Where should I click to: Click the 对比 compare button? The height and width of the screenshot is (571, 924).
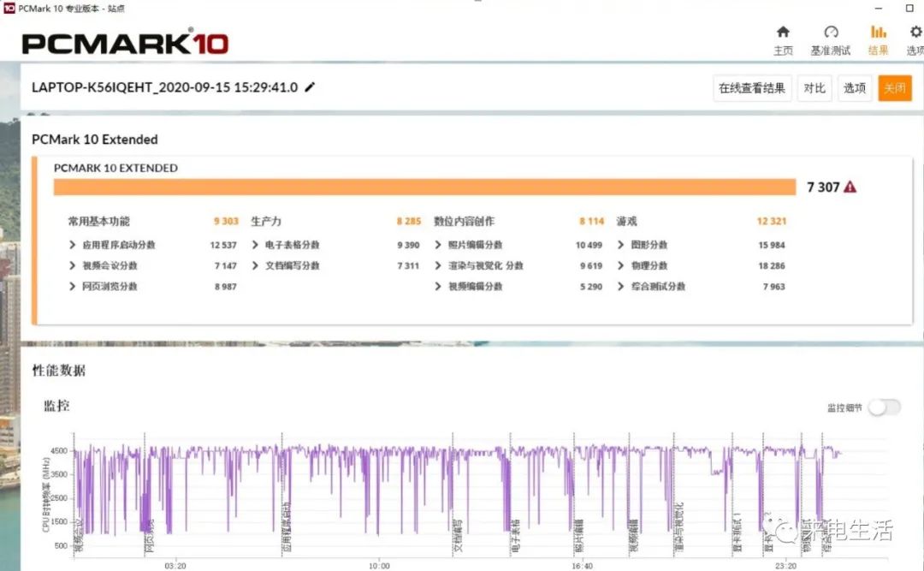[814, 88]
